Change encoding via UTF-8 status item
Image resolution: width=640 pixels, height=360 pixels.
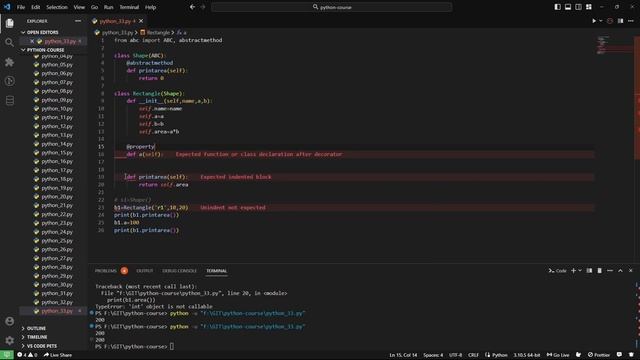[x=456, y=355]
